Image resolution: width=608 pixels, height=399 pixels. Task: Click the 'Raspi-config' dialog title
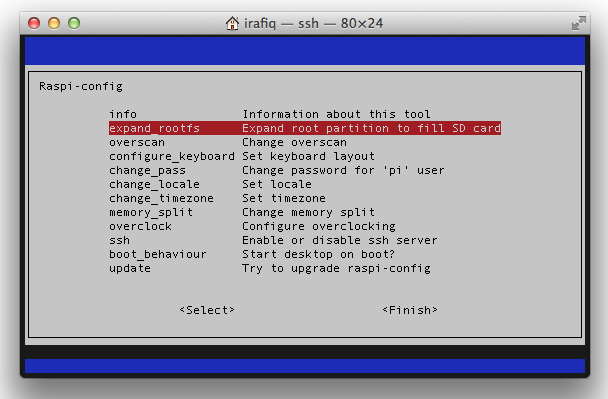pyautogui.click(x=81, y=86)
